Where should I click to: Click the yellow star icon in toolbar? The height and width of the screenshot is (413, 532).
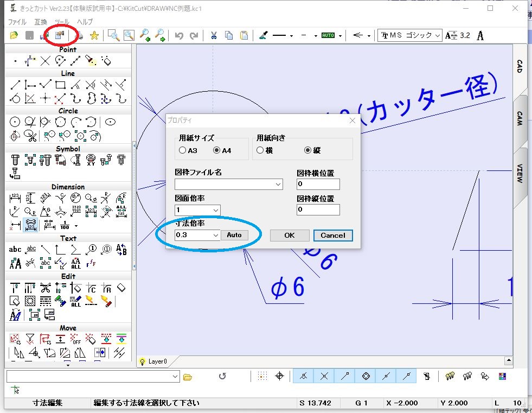[94, 35]
